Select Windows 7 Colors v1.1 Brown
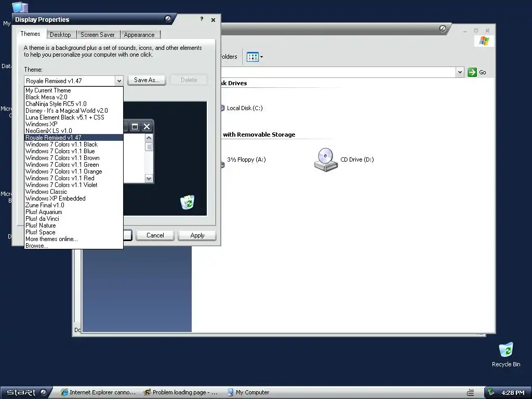Screen dimensions: 532x399 [x=74, y=158]
